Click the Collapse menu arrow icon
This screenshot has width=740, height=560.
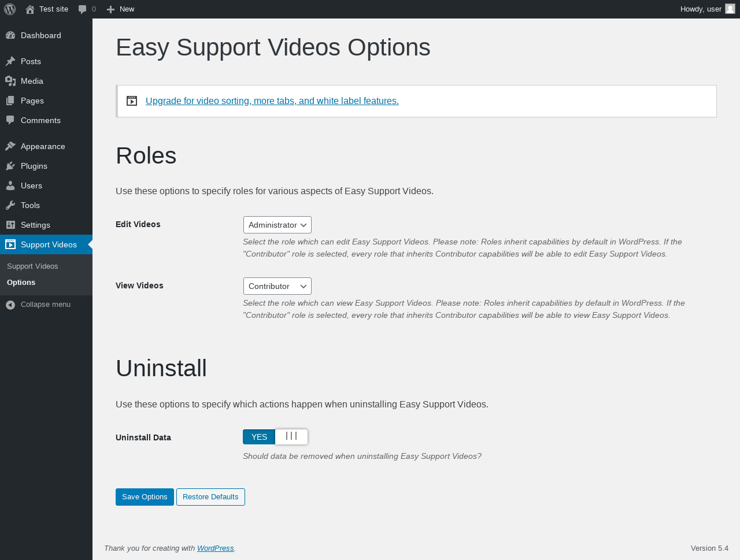coord(10,305)
